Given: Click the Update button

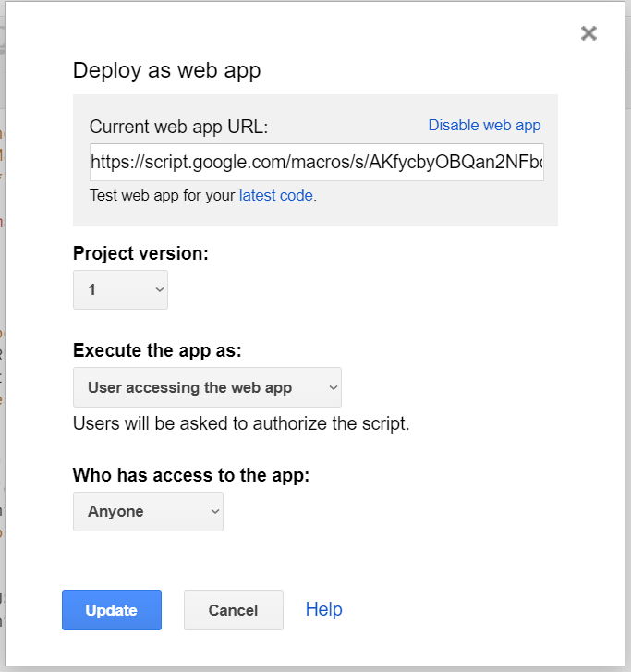Looking at the screenshot, I should 112,610.
